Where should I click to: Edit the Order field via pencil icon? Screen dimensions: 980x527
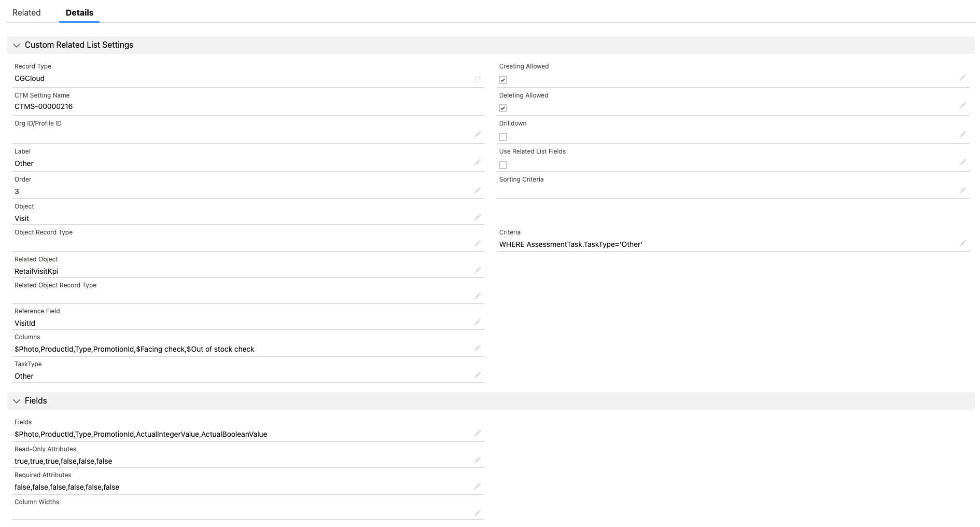pyautogui.click(x=478, y=190)
